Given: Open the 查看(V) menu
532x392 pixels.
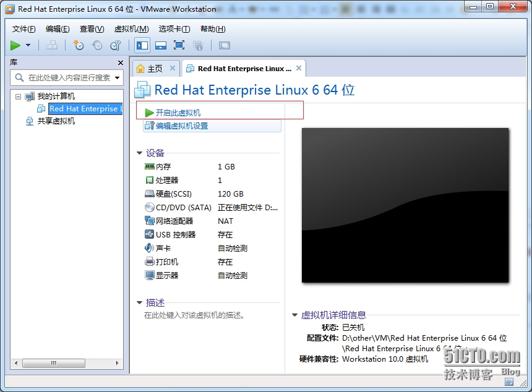Looking at the screenshot, I should pyautogui.click(x=92, y=29).
